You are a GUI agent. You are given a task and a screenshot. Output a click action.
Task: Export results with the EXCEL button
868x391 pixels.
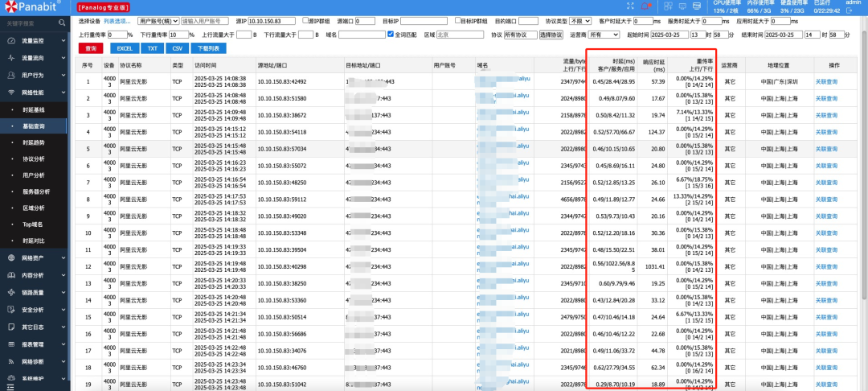[125, 48]
